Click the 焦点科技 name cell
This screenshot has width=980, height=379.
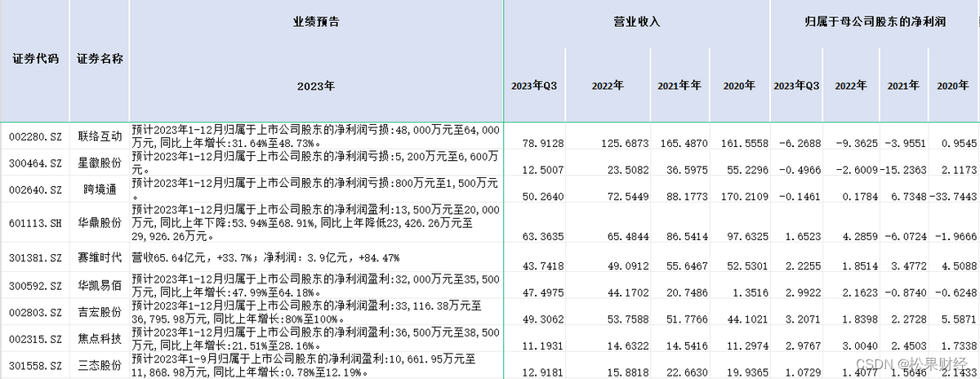100,337
